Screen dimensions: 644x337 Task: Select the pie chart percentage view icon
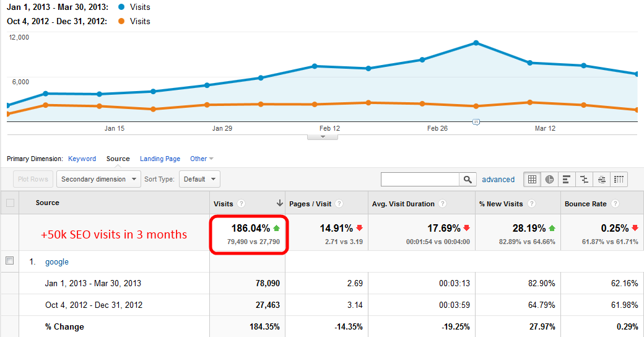pyautogui.click(x=549, y=180)
